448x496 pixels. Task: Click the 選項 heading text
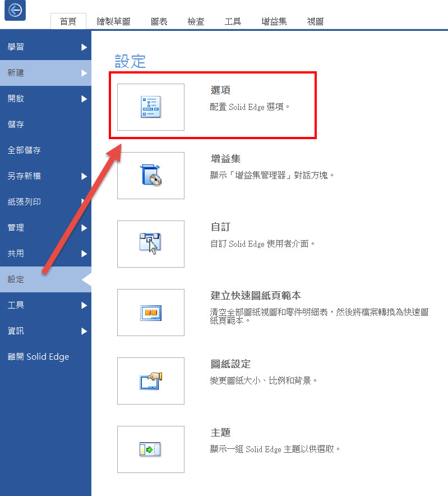pos(220,90)
